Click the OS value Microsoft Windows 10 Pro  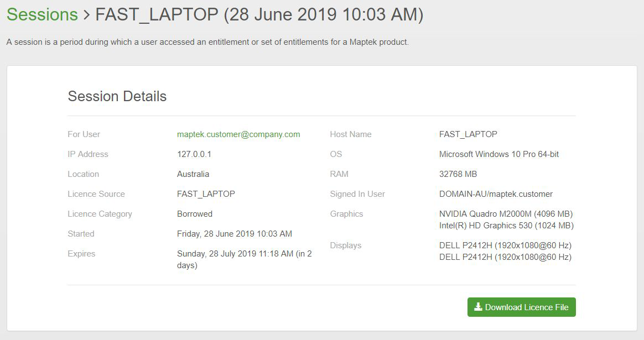499,154
